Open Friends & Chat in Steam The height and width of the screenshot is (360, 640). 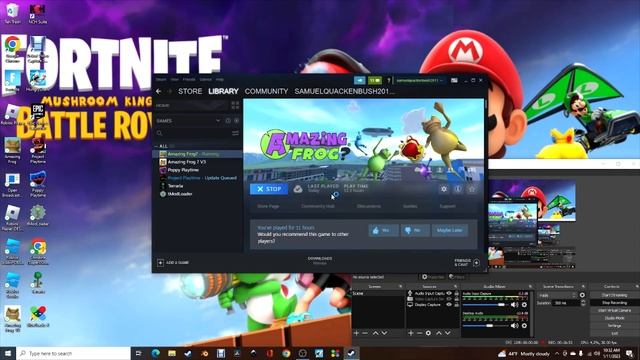pos(467,262)
